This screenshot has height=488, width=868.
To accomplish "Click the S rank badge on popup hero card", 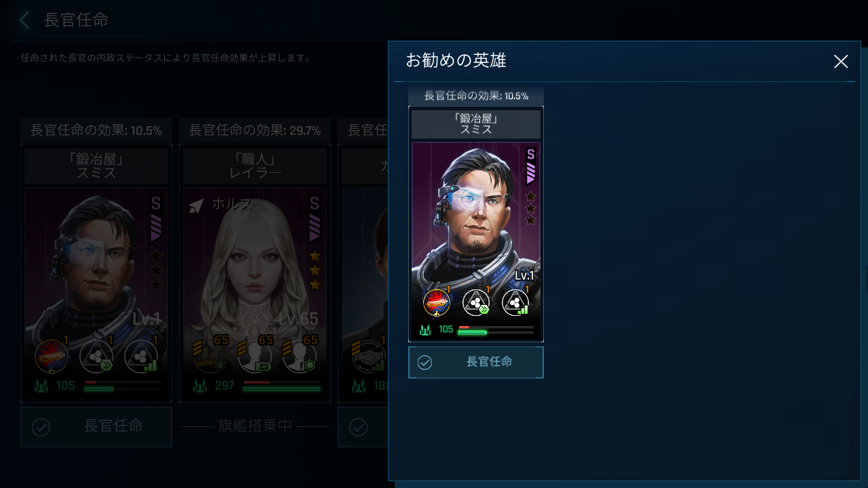I will click(531, 166).
